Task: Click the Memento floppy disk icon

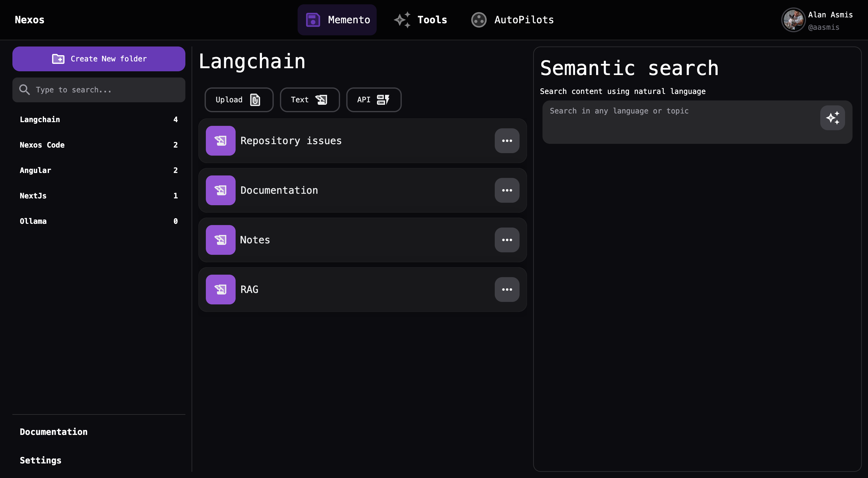Action: point(313,20)
